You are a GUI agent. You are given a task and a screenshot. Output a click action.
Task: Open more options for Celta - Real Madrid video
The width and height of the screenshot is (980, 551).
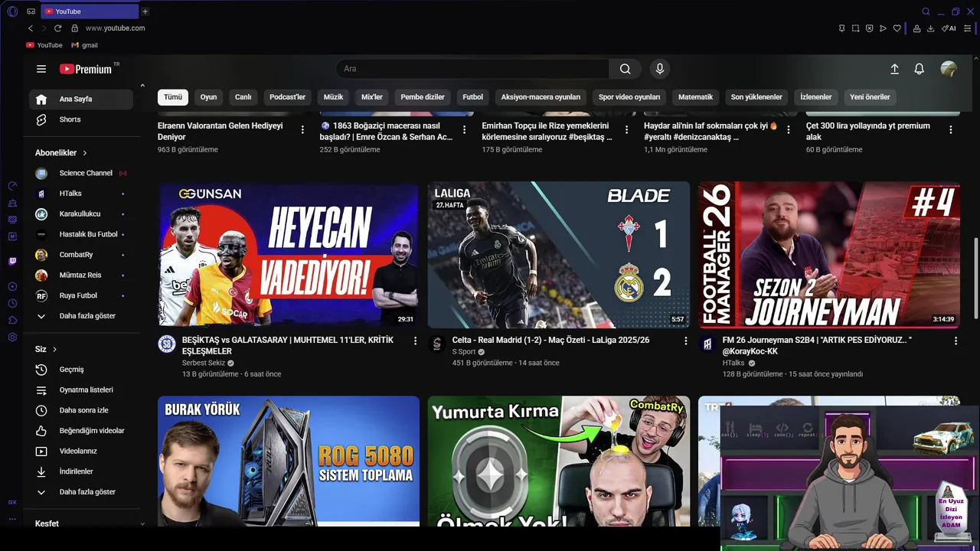click(685, 341)
